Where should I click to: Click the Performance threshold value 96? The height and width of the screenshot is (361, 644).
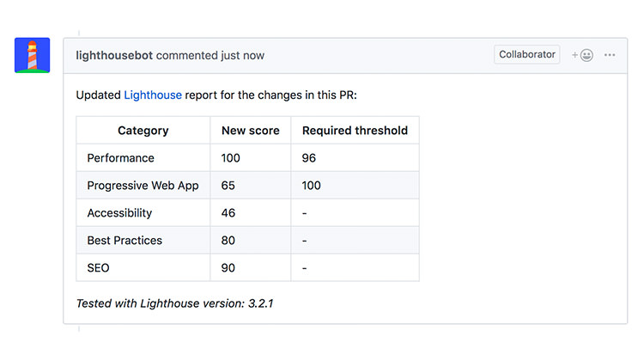309,158
